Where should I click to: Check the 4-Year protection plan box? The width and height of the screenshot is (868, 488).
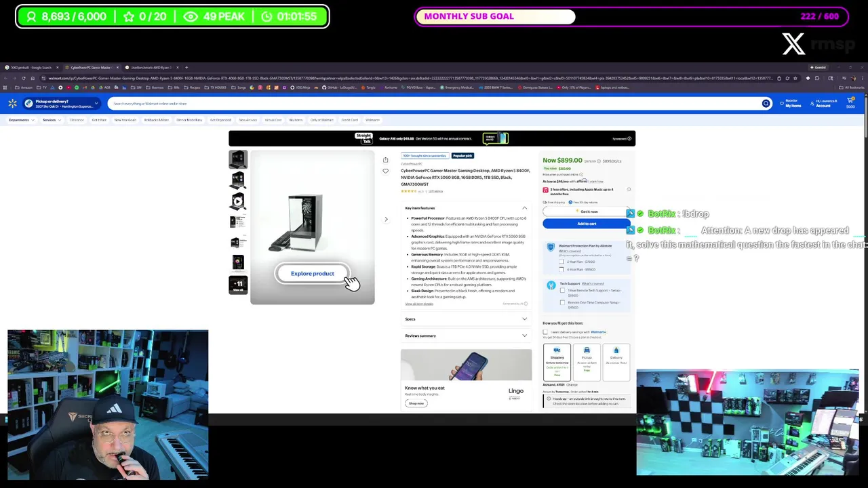[561, 269]
